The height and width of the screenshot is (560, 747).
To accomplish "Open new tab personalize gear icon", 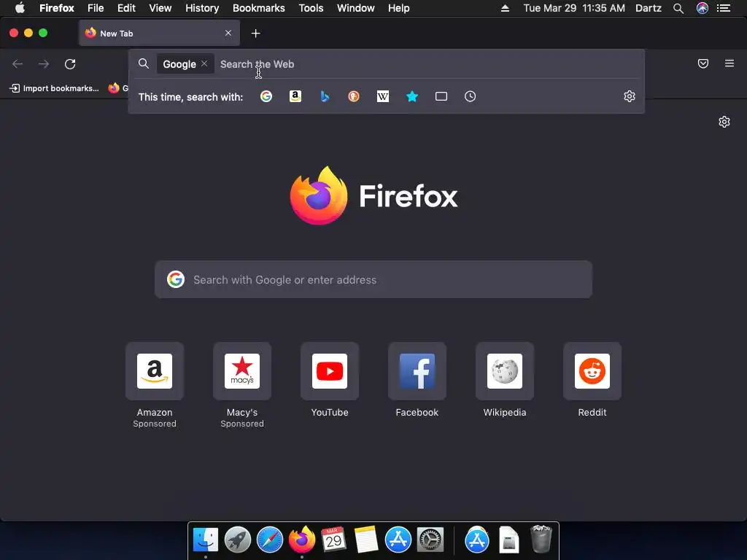I will (724, 122).
